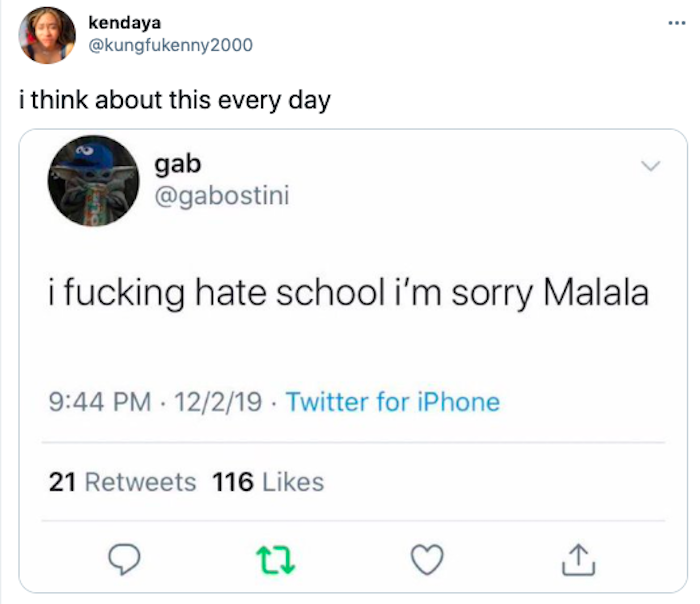Open gab's Baby Yoda avatar
The width and height of the screenshot is (700, 604).
point(93,181)
